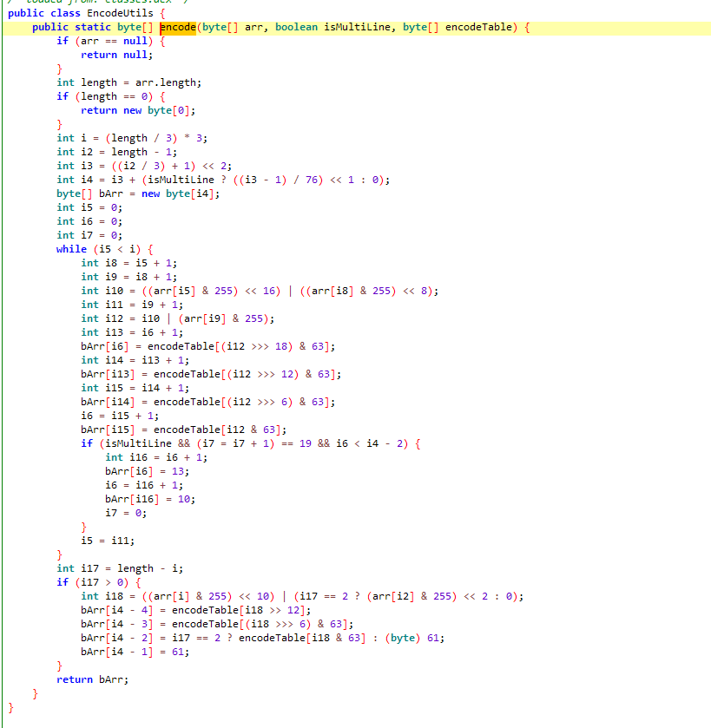
Task: Click the line 'int i8 = i5 + 1;'
Action: point(128,263)
